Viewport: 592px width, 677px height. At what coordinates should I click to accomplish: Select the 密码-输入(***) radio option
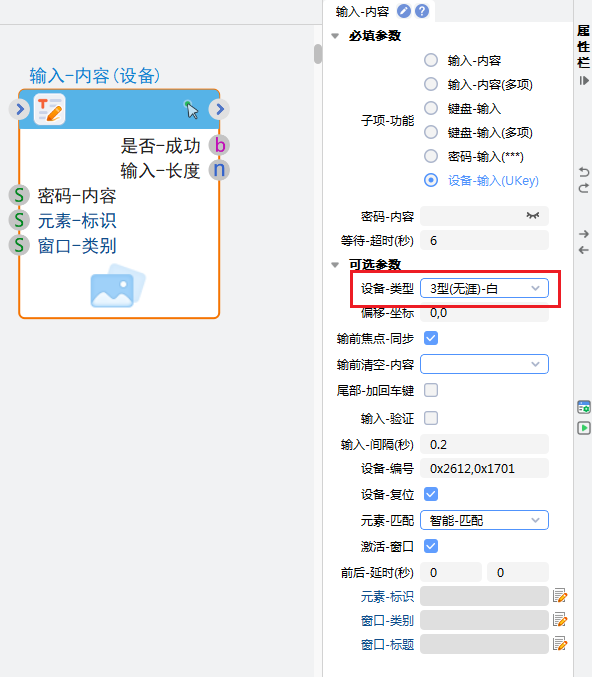(x=431, y=156)
